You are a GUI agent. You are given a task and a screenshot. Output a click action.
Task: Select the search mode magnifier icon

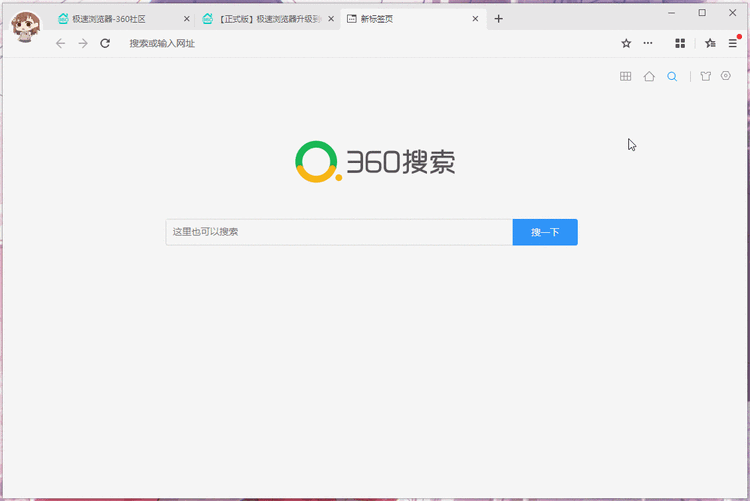(x=672, y=77)
